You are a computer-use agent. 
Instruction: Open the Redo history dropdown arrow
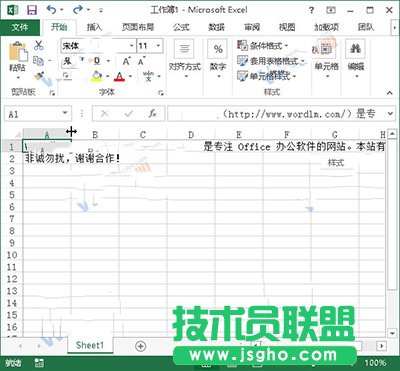point(88,10)
